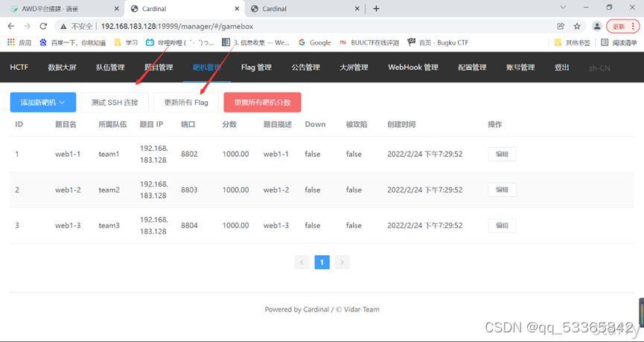The width and height of the screenshot is (644, 342).
Task: Open the 队伍管理 menu item
Action: coord(110,67)
